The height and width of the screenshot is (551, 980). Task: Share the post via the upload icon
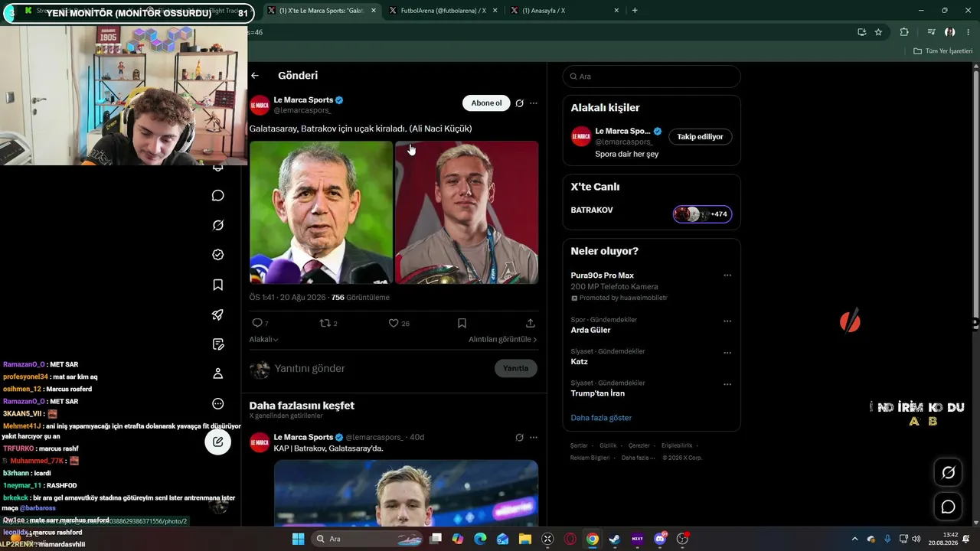[530, 323]
